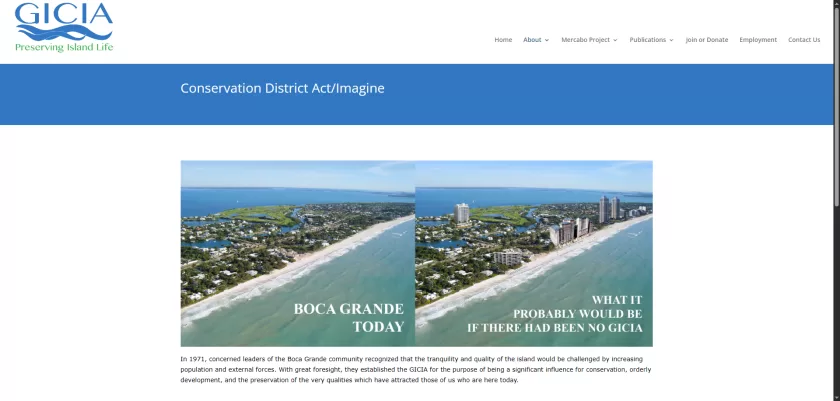Click the scrollbar up arrow
Viewport: 840px width, 401px height.
835,4
